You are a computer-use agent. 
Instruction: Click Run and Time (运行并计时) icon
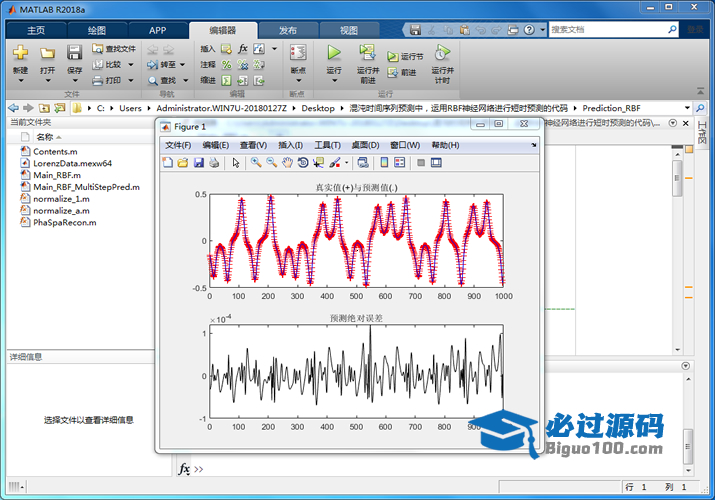(x=442, y=53)
